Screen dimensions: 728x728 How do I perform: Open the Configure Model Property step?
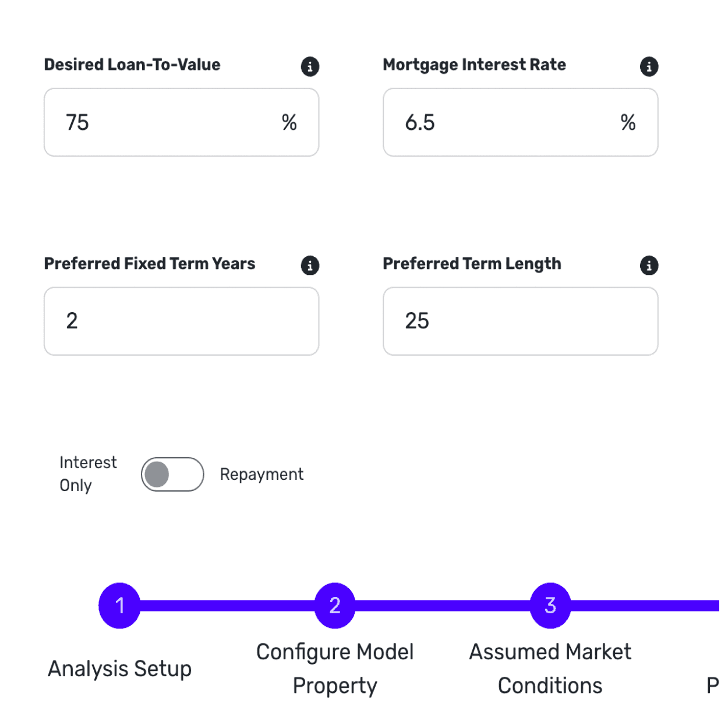334,669
